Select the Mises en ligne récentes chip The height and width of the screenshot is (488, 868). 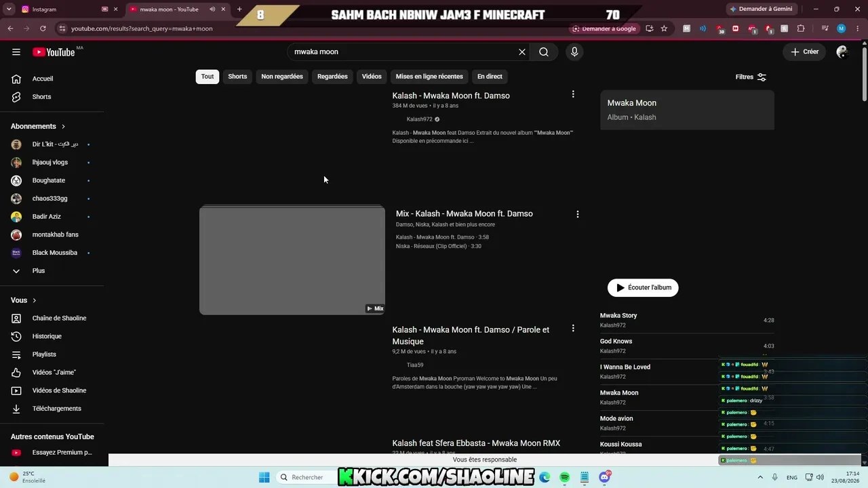pos(429,77)
